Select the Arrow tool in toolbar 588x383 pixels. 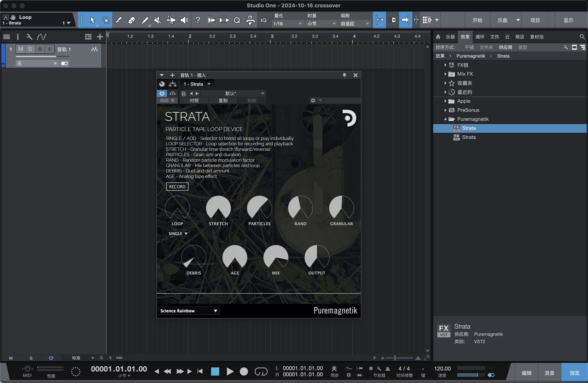(92, 20)
